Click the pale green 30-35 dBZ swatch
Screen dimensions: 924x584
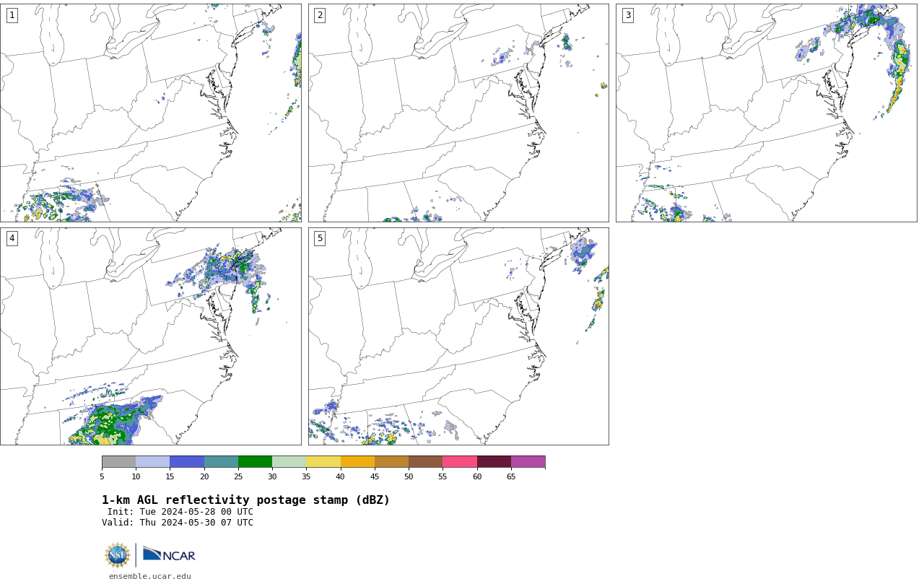click(289, 462)
